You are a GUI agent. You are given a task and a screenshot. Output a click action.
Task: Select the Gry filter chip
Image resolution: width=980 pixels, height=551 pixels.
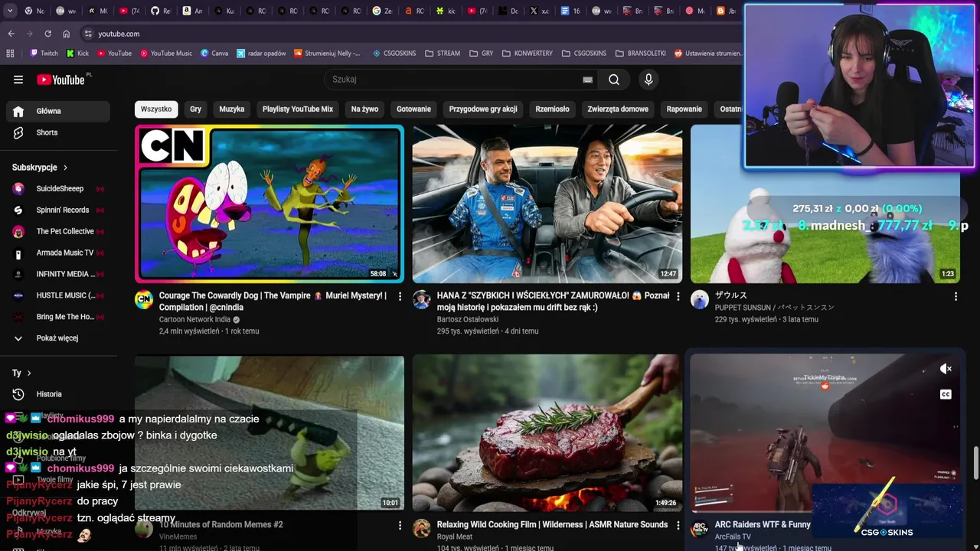pyautogui.click(x=196, y=109)
